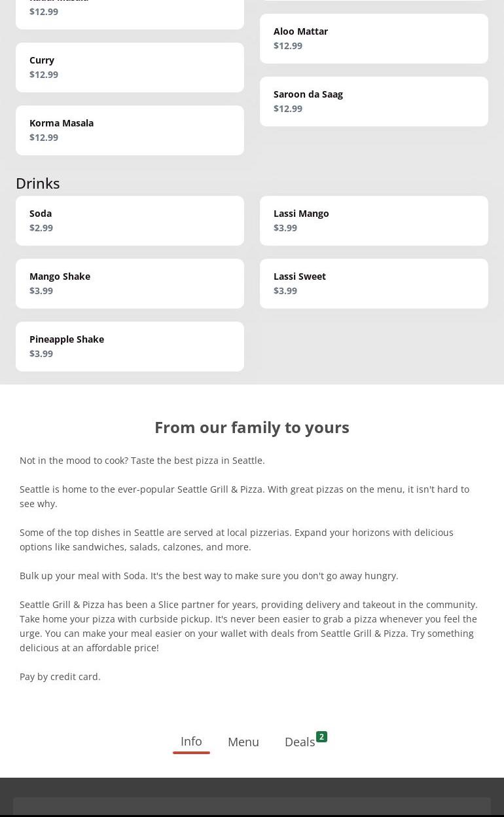The width and height of the screenshot is (504, 817).
Task: Select the Soda drink
Action: tap(130, 221)
